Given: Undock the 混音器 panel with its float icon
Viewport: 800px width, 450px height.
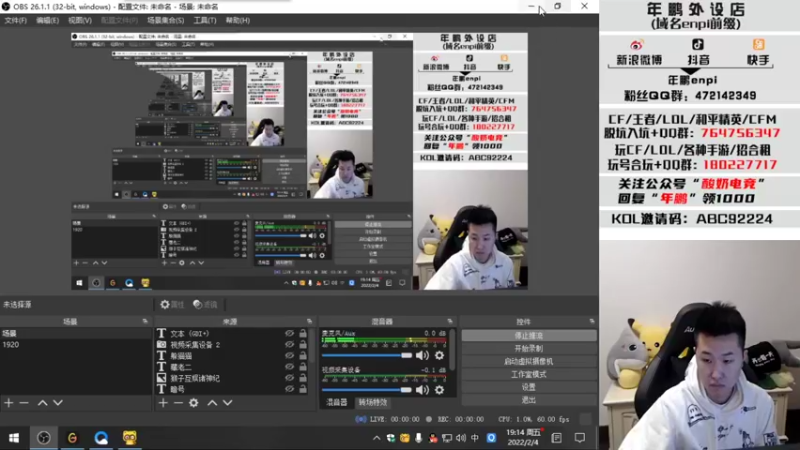Looking at the screenshot, I should point(449,321).
